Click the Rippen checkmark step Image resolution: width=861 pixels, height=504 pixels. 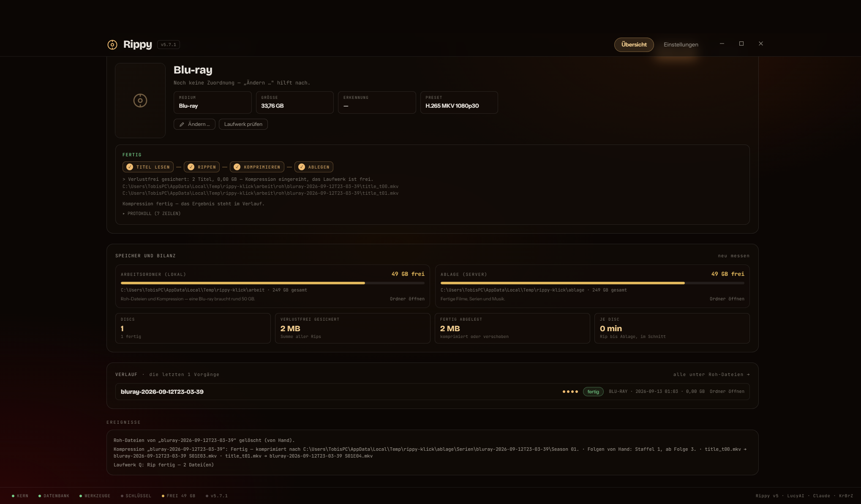(x=202, y=167)
